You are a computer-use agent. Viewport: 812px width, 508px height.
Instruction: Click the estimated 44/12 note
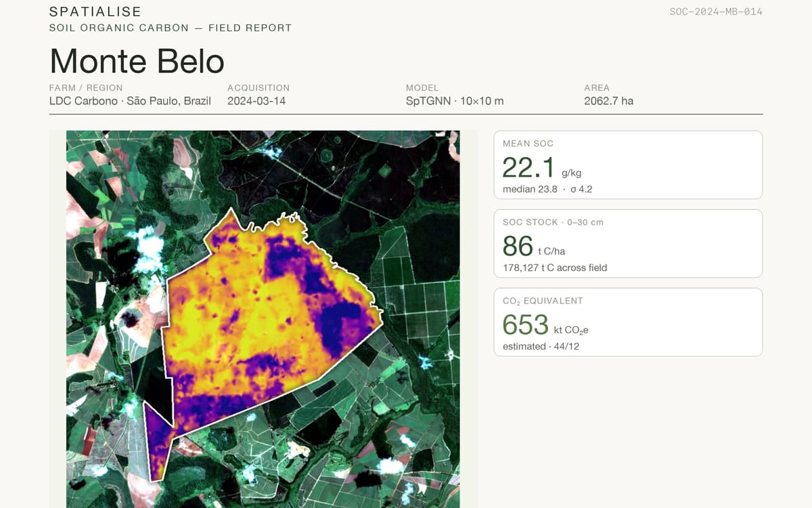541,346
